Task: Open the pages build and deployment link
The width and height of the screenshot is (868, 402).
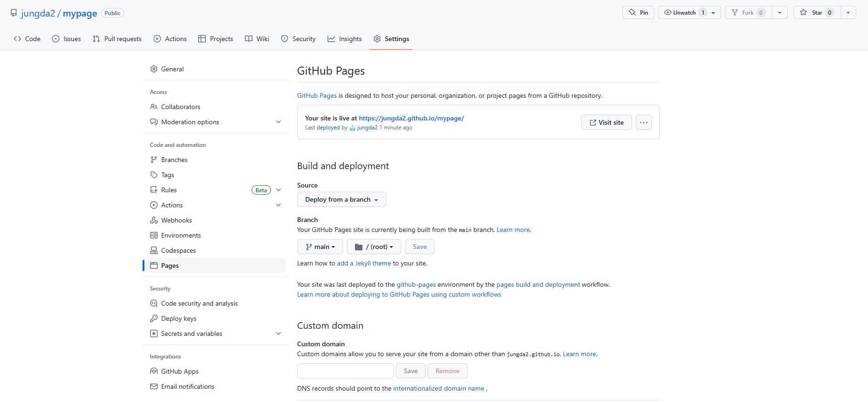Action: (538, 284)
